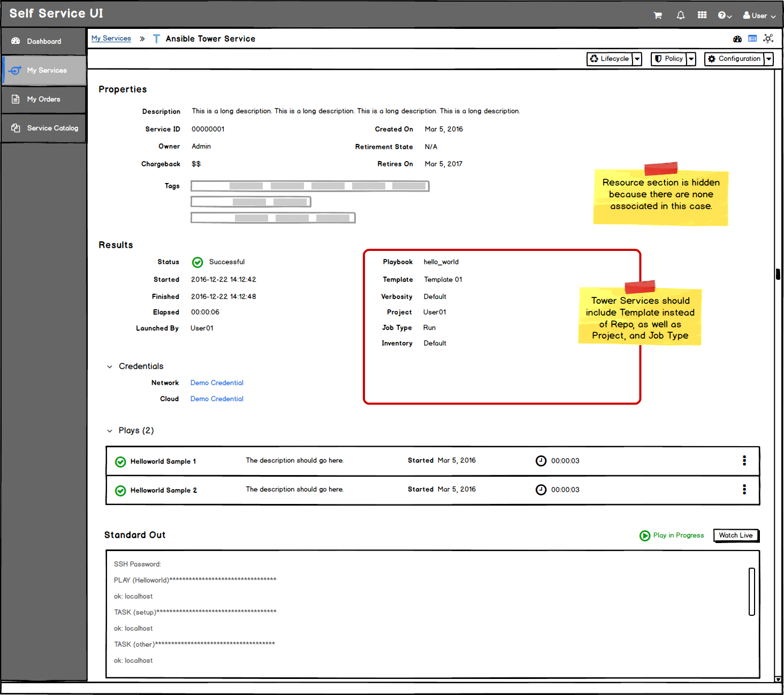The height and width of the screenshot is (695, 784).
Task: Open Service Catalog in sidebar
Action: click(43, 128)
